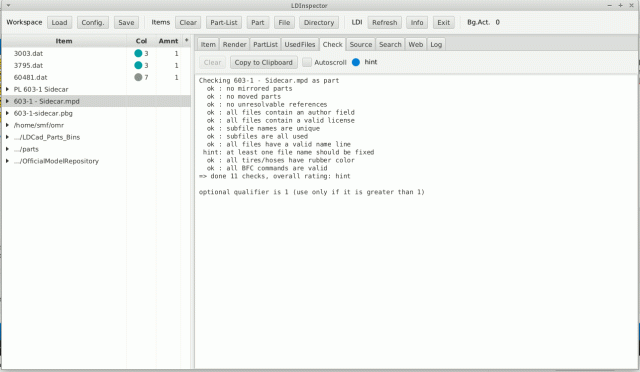Click color swatch for 3795.dat
The width and height of the screenshot is (640, 372).
click(138, 65)
